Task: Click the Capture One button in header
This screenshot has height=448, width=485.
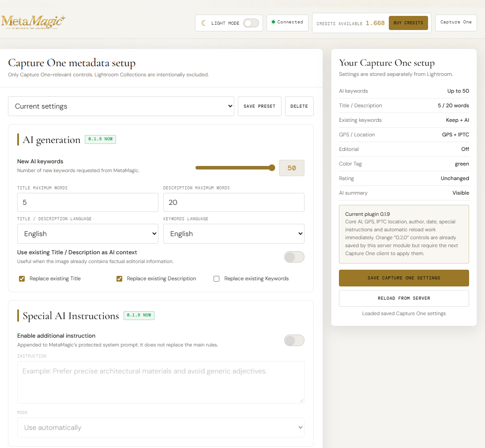Action: click(x=456, y=22)
